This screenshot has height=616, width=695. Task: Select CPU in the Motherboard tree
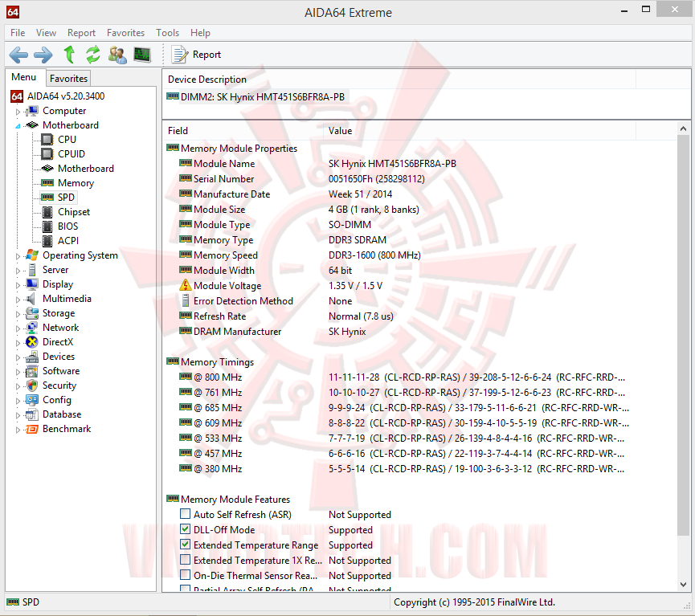(67, 140)
